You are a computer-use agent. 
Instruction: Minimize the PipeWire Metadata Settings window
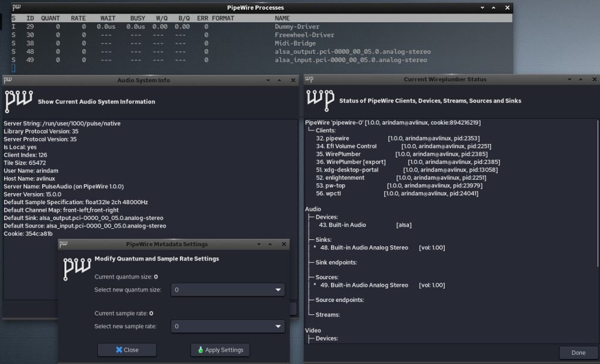(x=258, y=244)
